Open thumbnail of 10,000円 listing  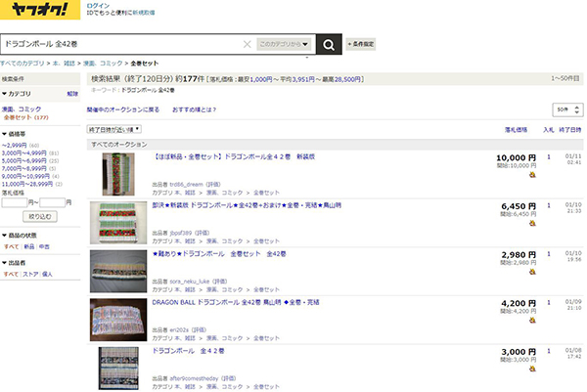118,174
